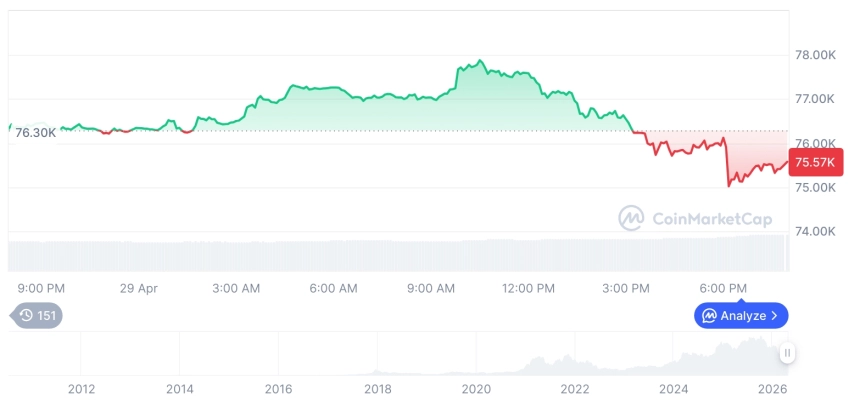Click the range slider pause-style handle
Image resolution: width=860 pixels, height=401 pixels.
(x=788, y=352)
